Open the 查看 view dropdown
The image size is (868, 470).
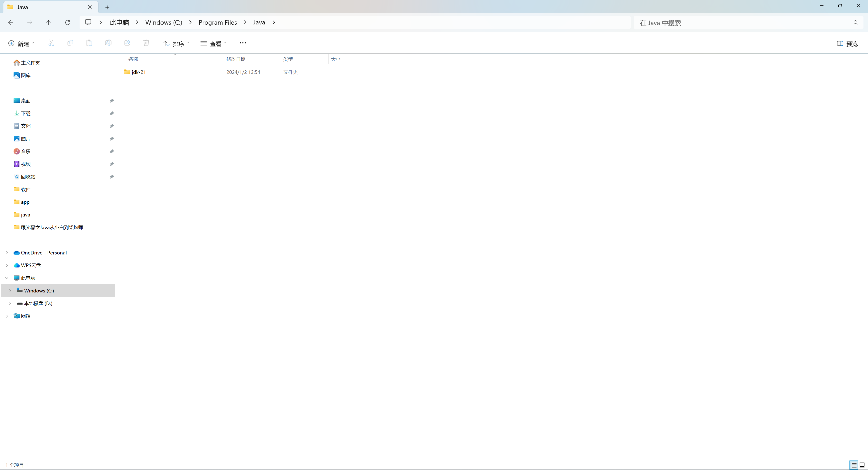(213, 43)
